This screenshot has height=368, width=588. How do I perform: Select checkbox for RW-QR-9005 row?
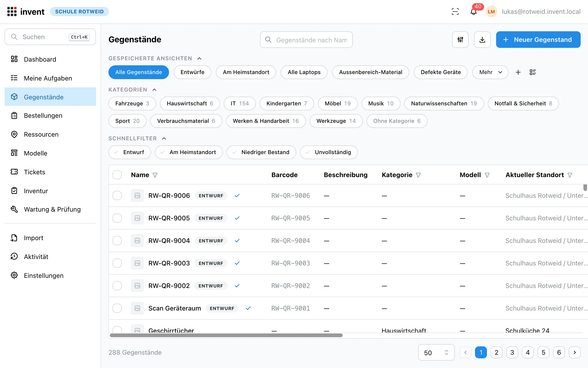click(117, 218)
